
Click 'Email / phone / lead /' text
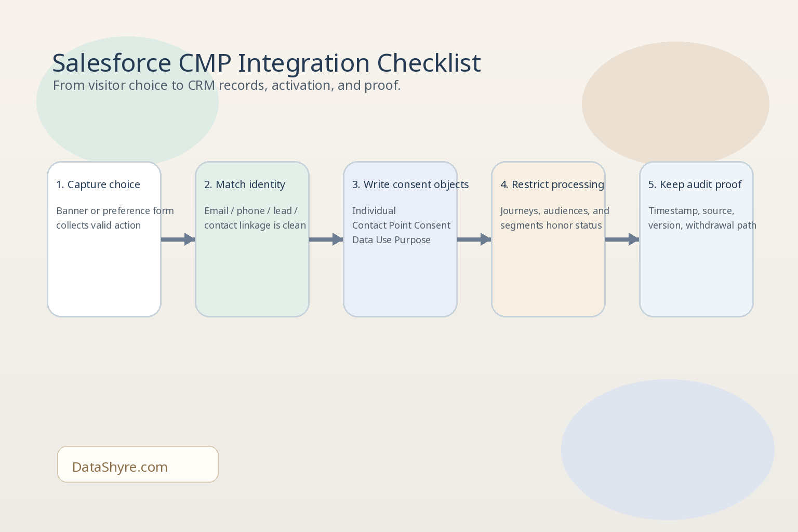[x=251, y=210]
